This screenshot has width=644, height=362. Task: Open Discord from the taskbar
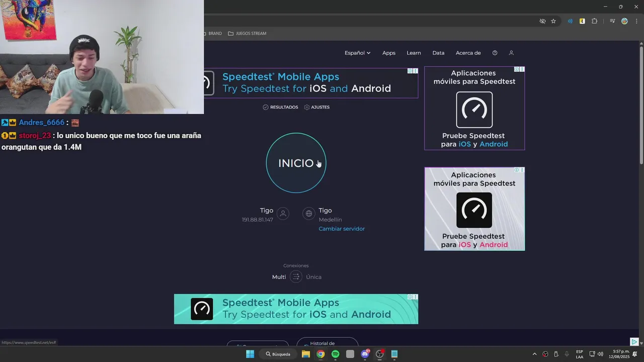pyautogui.click(x=365, y=354)
